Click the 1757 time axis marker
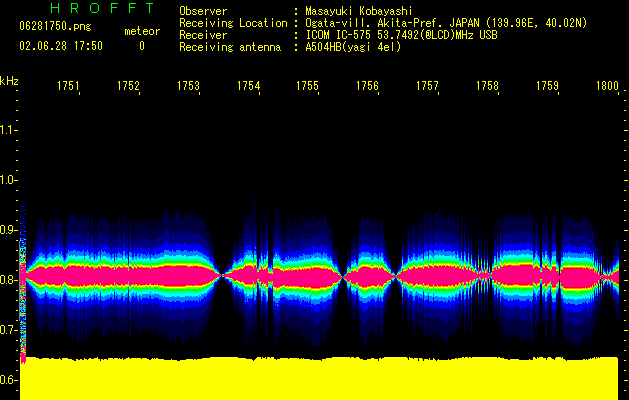This screenshot has width=629, height=400. point(427,86)
